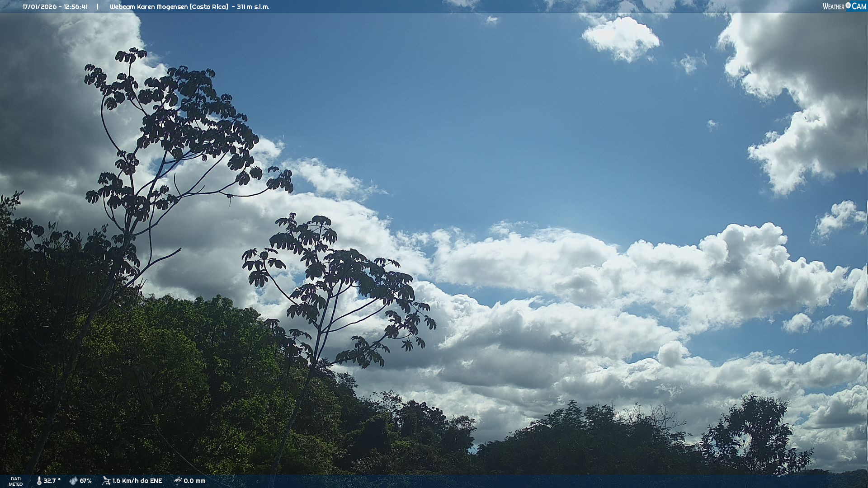Click the camera lens icon in WeatherCam logo
868x488 pixels.
[x=848, y=5]
